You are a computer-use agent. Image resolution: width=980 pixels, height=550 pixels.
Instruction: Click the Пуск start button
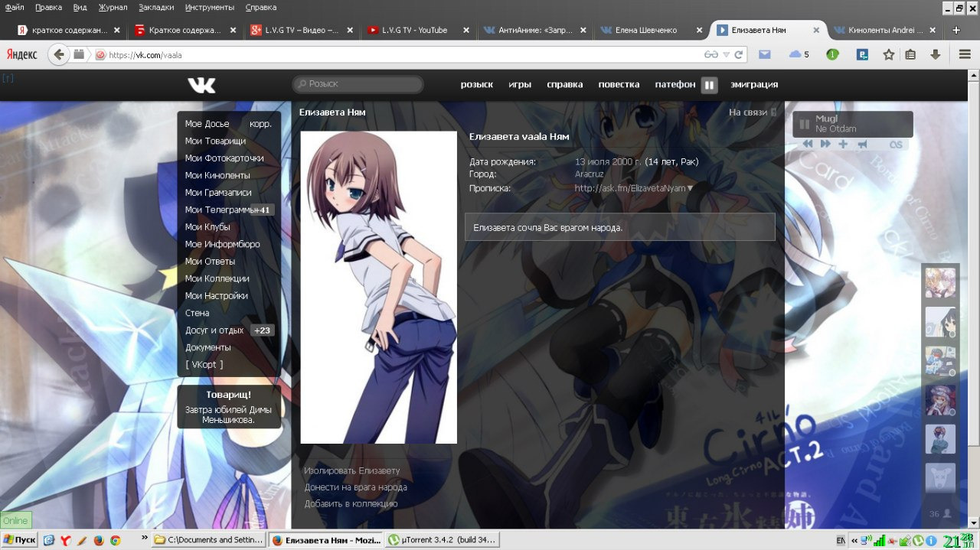point(19,540)
